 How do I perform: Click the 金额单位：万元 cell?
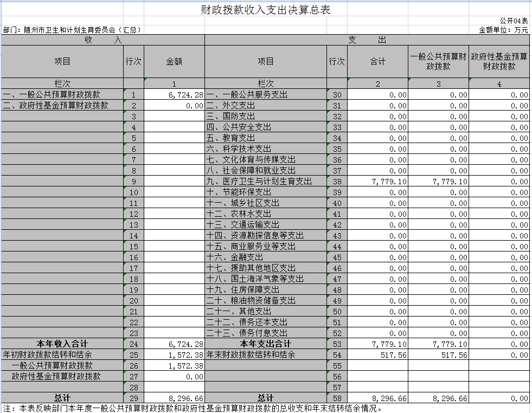pyautogui.click(x=503, y=30)
